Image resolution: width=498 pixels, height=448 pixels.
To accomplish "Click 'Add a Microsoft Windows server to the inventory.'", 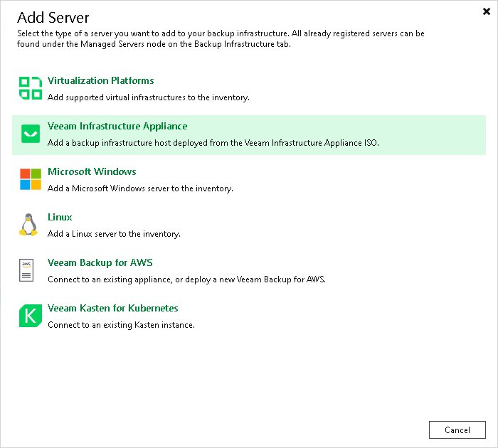I will point(140,188).
